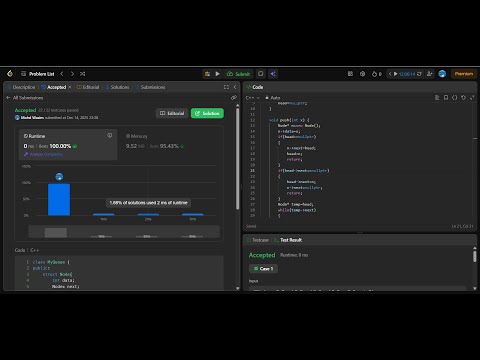The image size is (480, 360).
Task: Click the bookmark icon in editor toolbar
Action: click(446, 98)
